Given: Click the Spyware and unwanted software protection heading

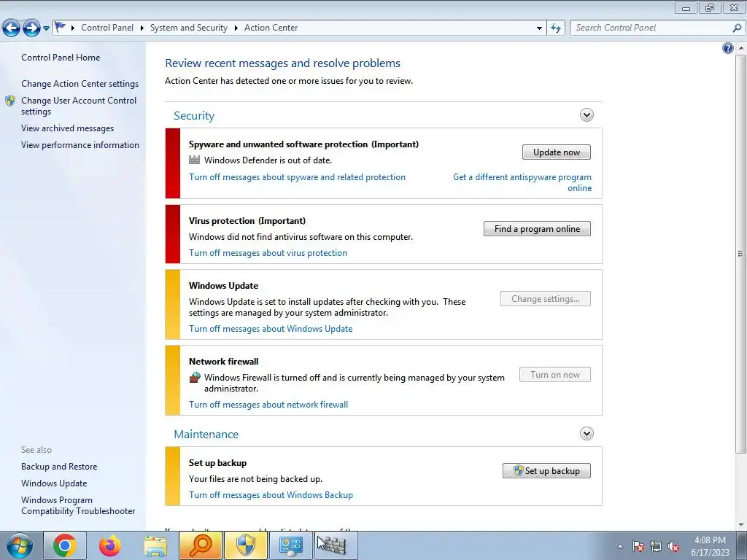Looking at the screenshot, I should pyautogui.click(x=303, y=144).
